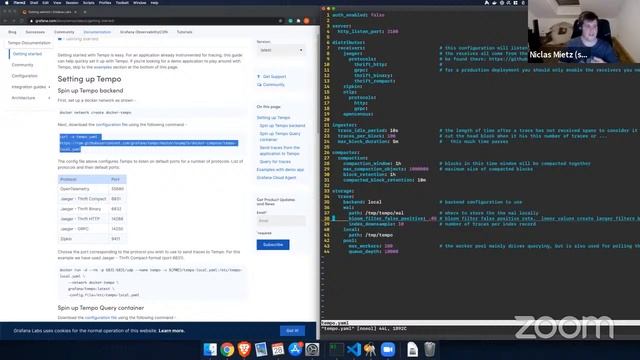Click the Setting up Tempo heading
The image size is (640, 360).
pos(89,79)
